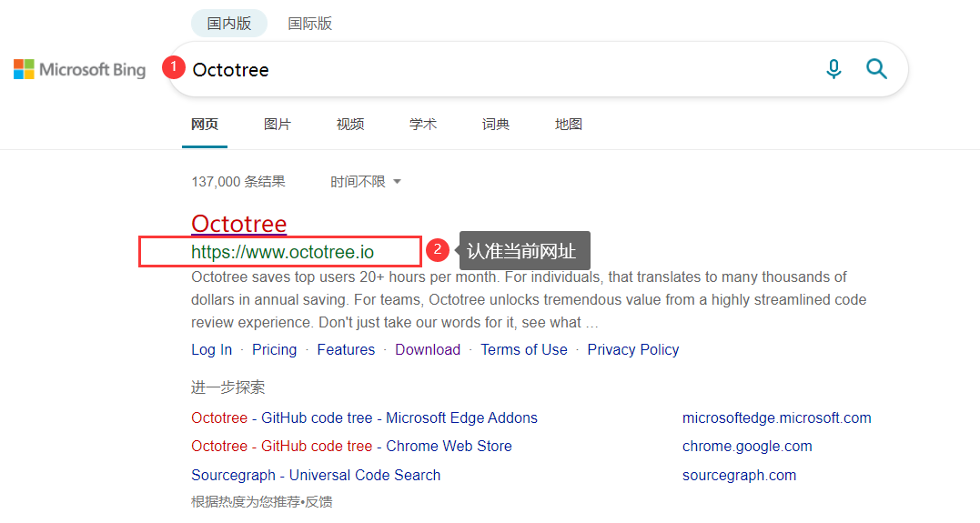Open the Download sitelink
The height and width of the screenshot is (523, 980).
(428, 350)
